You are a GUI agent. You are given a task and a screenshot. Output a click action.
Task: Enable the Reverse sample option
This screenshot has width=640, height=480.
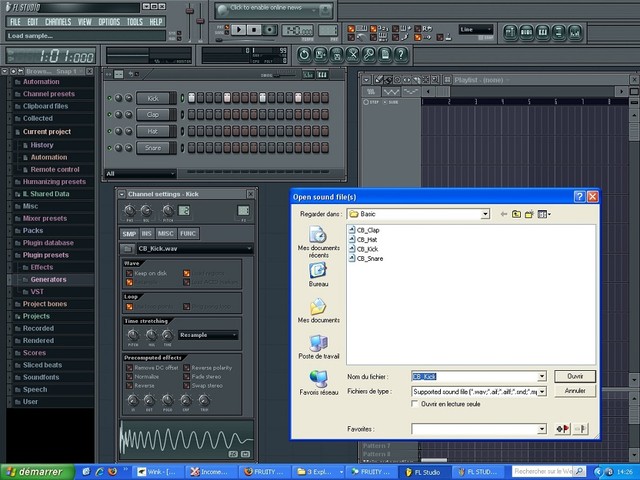pyautogui.click(x=129, y=385)
